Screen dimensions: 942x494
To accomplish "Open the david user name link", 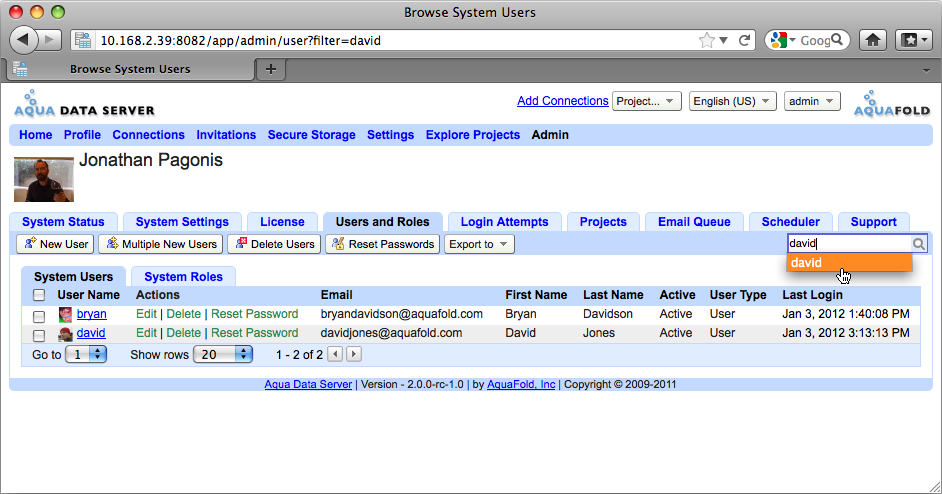I will tap(91, 333).
